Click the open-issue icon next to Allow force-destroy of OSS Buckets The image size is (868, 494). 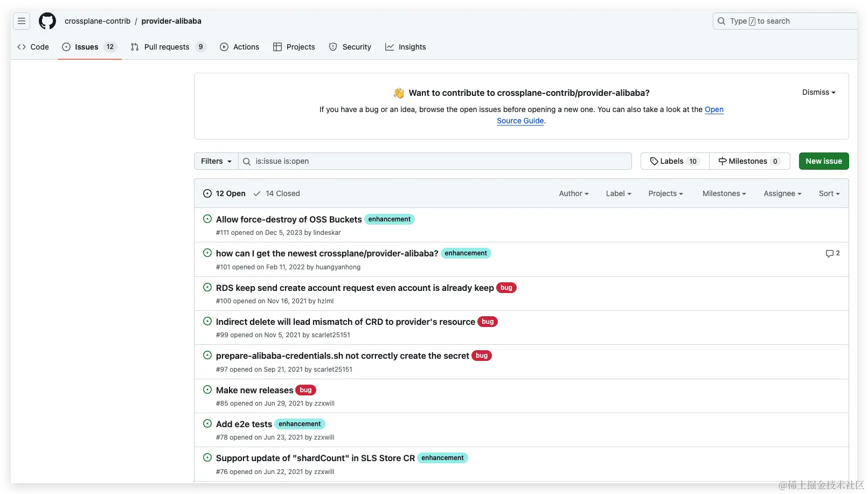(x=207, y=219)
